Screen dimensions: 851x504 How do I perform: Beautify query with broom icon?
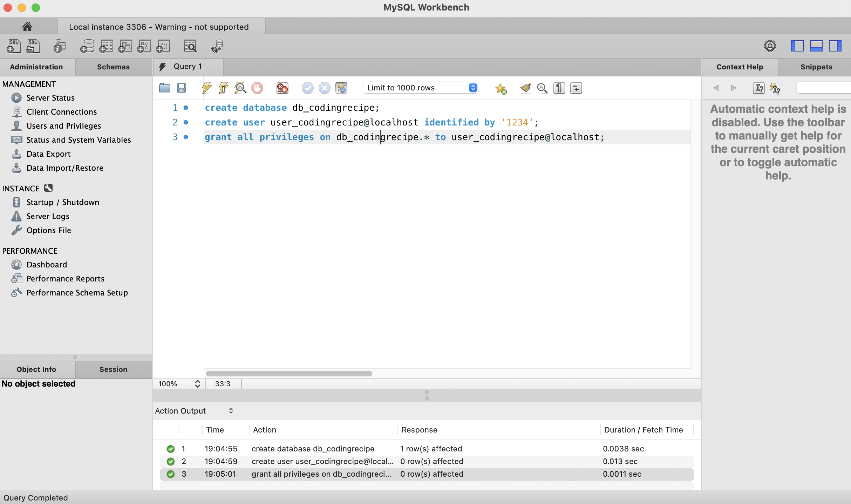525,88
